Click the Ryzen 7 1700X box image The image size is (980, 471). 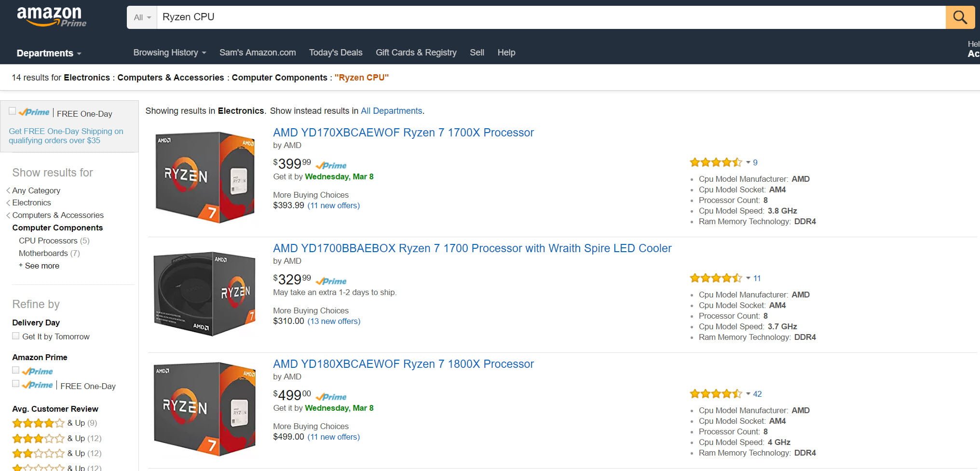coord(205,176)
